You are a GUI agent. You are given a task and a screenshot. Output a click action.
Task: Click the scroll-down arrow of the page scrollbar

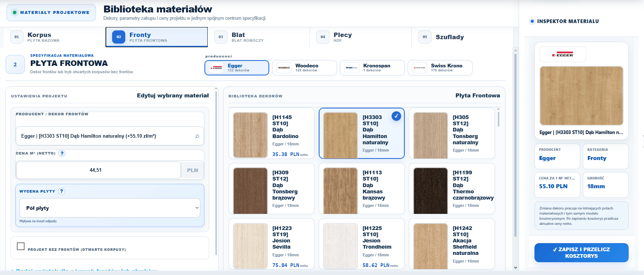coord(515,268)
